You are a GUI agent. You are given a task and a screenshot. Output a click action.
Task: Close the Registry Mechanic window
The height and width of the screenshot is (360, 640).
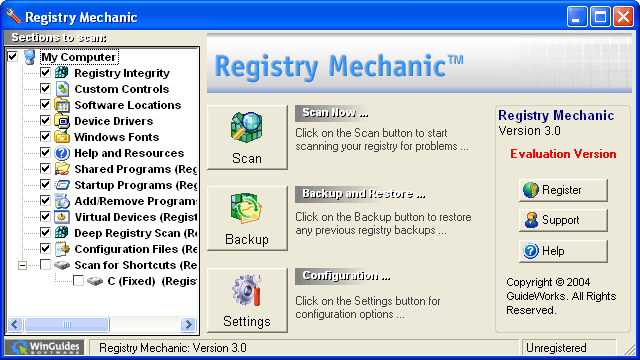click(623, 17)
